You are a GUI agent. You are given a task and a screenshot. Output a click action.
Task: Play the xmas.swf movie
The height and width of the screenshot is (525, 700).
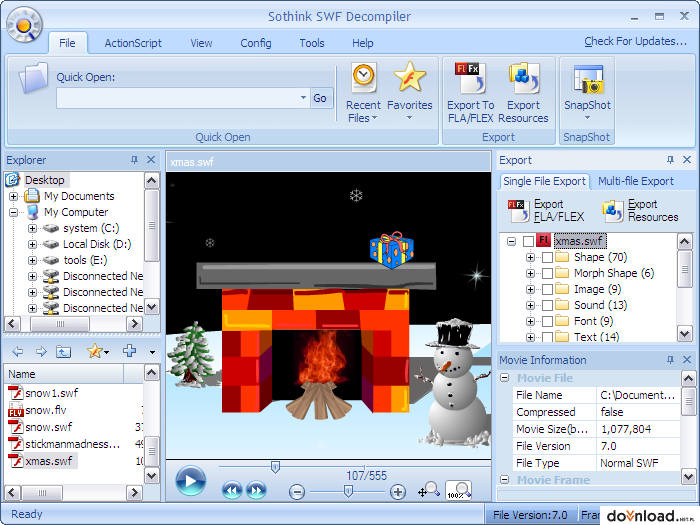pyautogui.click(x=191, y=481)
